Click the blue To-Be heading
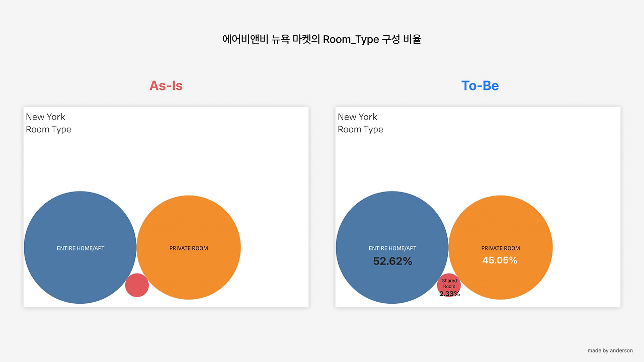This screenshot has height=362, width=644. [x=480, y=85]
